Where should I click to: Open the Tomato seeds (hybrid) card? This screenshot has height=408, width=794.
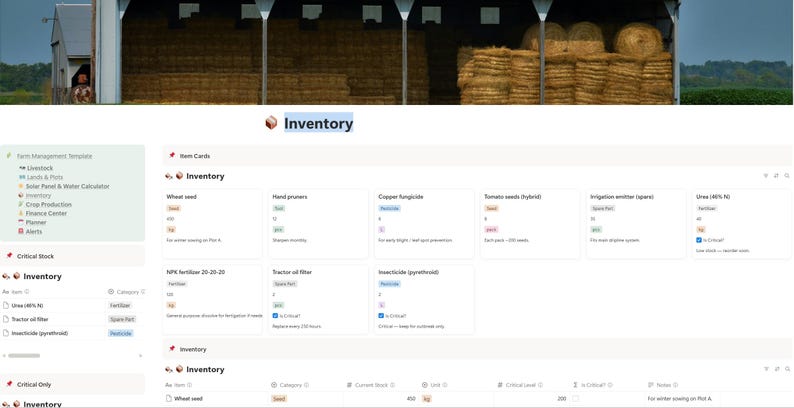point(530,224)
